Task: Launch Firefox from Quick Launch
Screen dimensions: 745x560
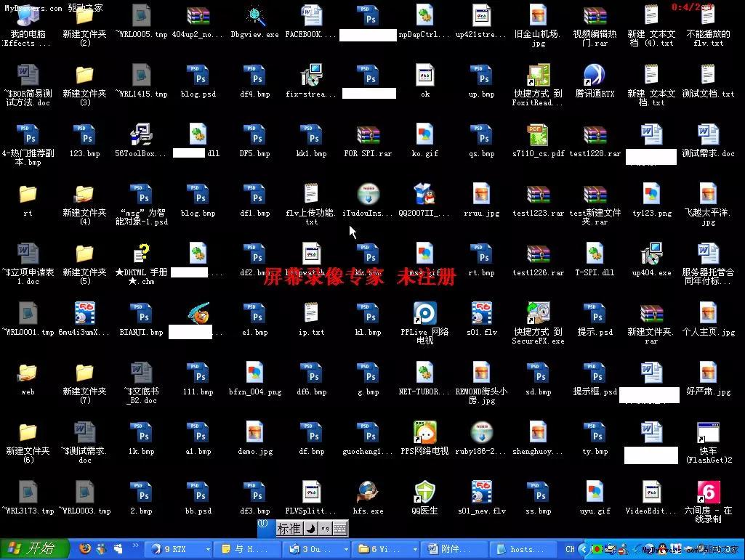Action: [x=85, y=549]
